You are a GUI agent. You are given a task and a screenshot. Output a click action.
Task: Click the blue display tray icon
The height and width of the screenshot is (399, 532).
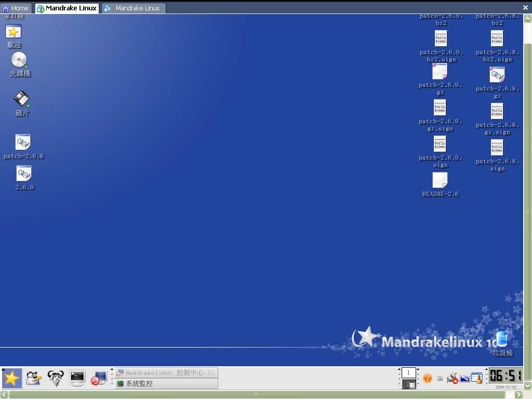point(465,378)
